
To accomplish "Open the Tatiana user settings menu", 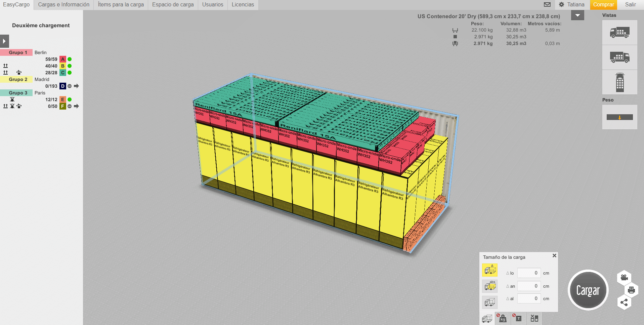I will (571, 5).
